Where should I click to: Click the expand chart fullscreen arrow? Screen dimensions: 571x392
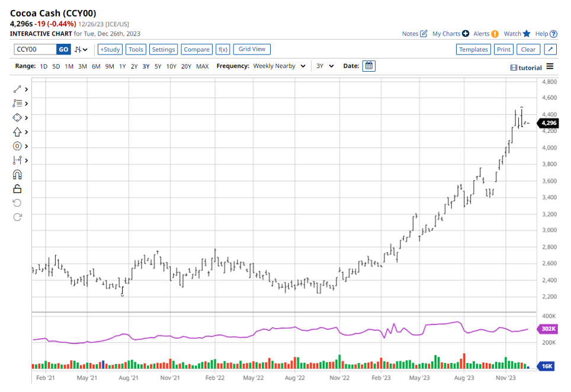(x=550, y=50)
